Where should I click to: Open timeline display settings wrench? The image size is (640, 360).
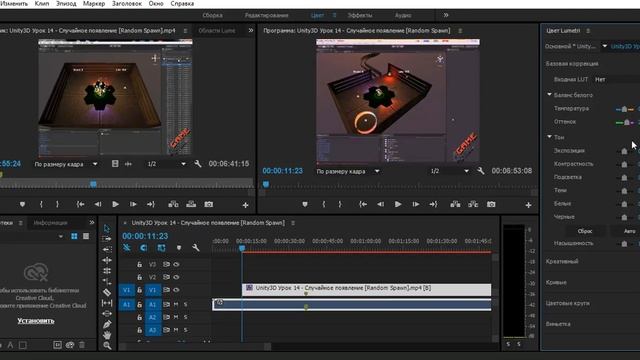click(x=196, y=248)
